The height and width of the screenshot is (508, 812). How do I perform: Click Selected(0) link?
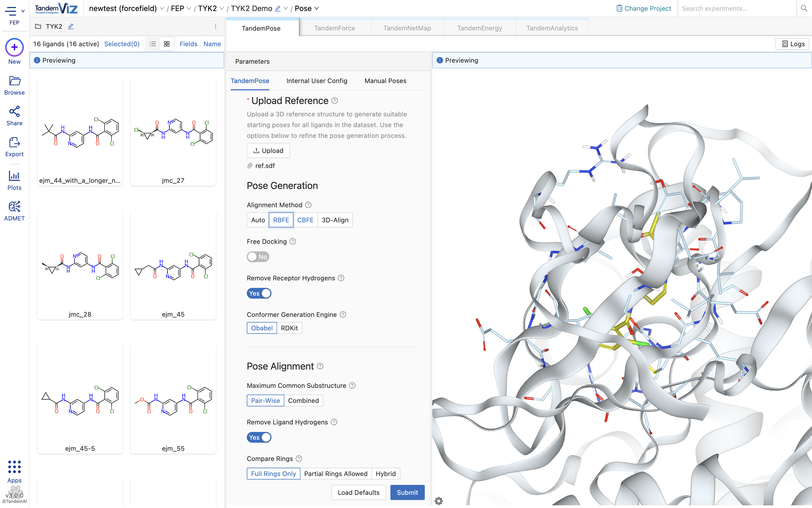click(x=122, y=44)
